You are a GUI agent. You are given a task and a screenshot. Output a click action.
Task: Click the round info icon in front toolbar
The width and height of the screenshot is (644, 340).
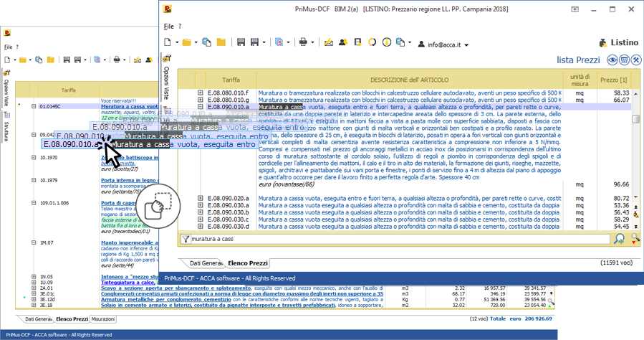(x=387, y=42)
